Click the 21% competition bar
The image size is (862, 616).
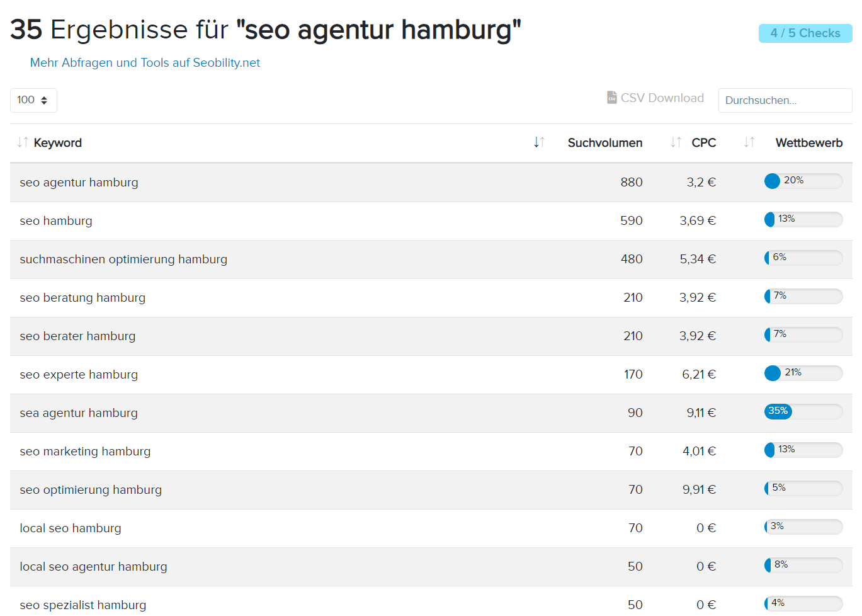click(803, 374)
